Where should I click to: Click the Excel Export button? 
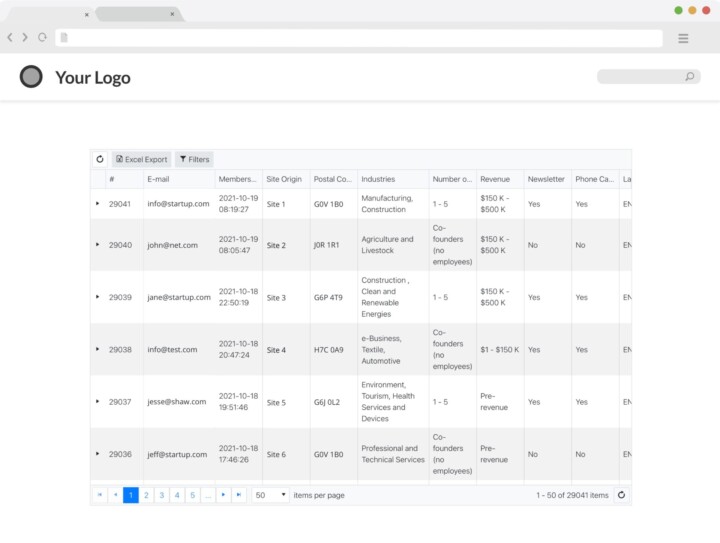(141, 159)
